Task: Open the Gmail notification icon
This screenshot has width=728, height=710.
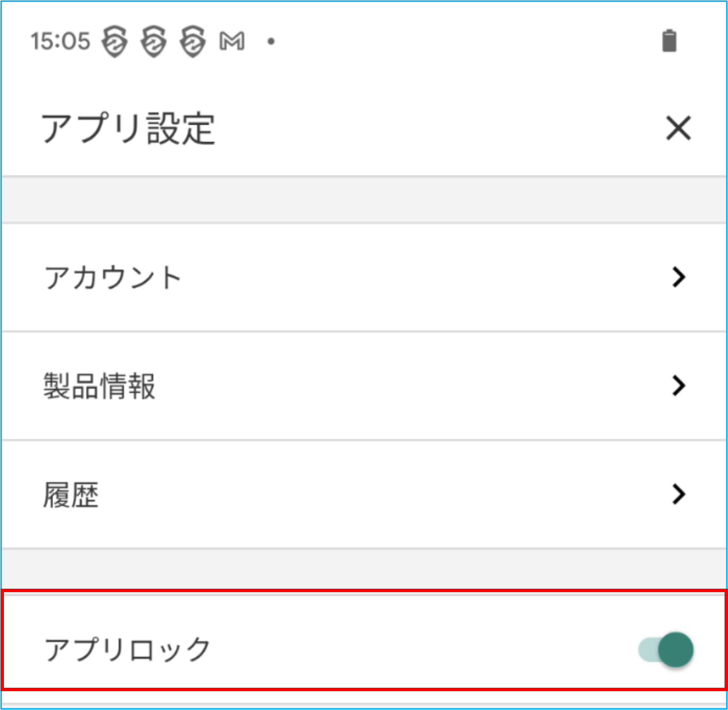Action: tap(232, 42)
